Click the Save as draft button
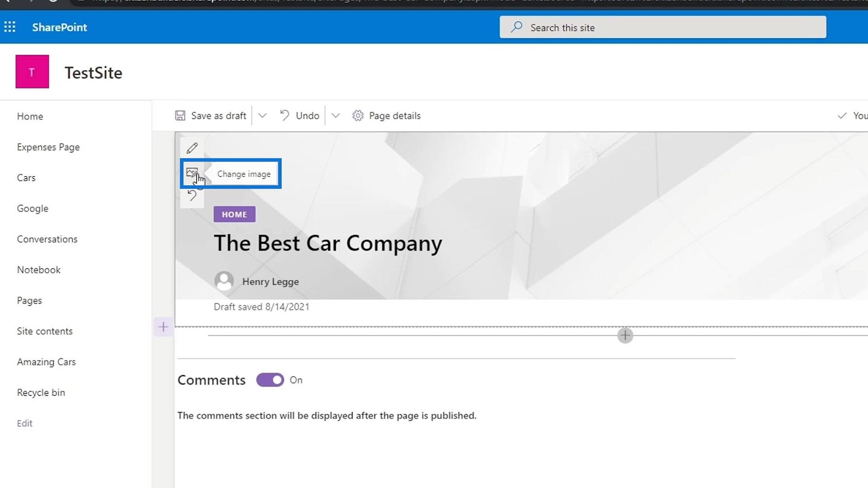This screenshot has width=868, height=488. pyautogui.click(x=211, y=115)
